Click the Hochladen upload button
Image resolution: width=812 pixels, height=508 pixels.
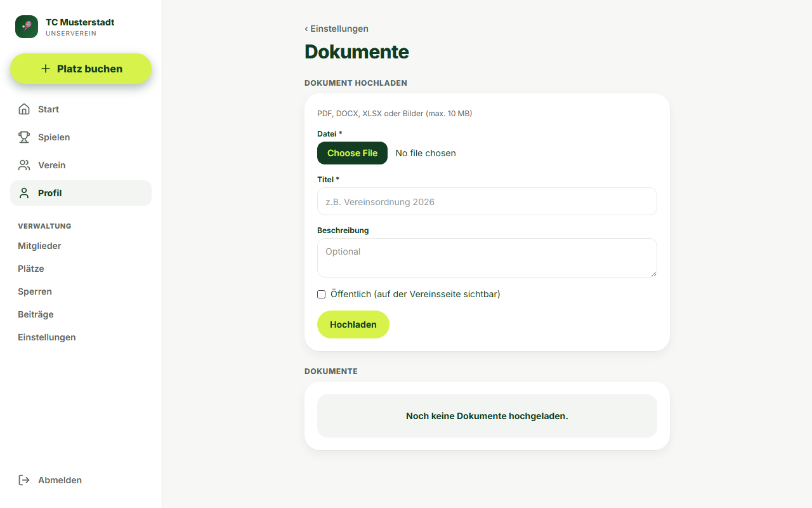(x=353, y=324)
